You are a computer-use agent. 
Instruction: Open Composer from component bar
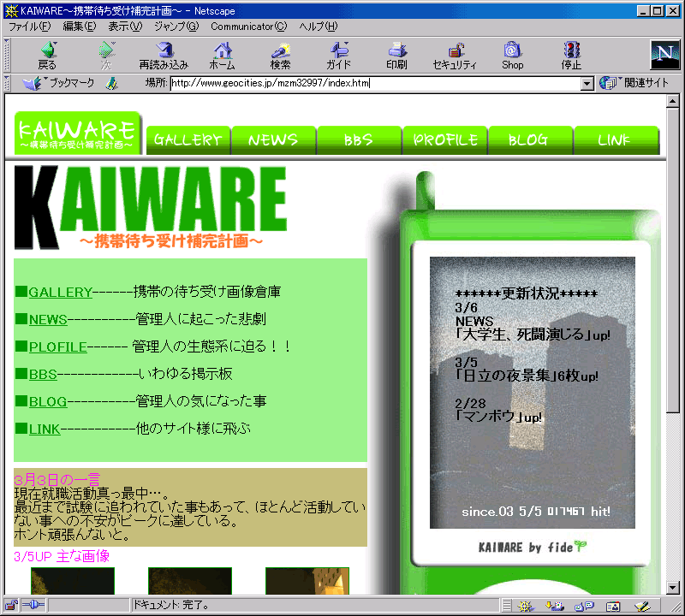642,606
